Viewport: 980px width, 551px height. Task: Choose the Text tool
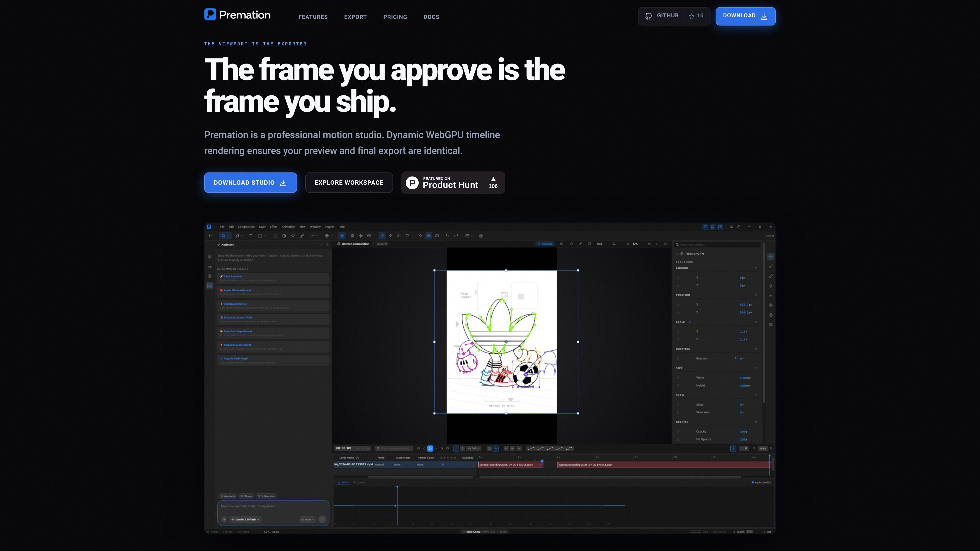251,236
